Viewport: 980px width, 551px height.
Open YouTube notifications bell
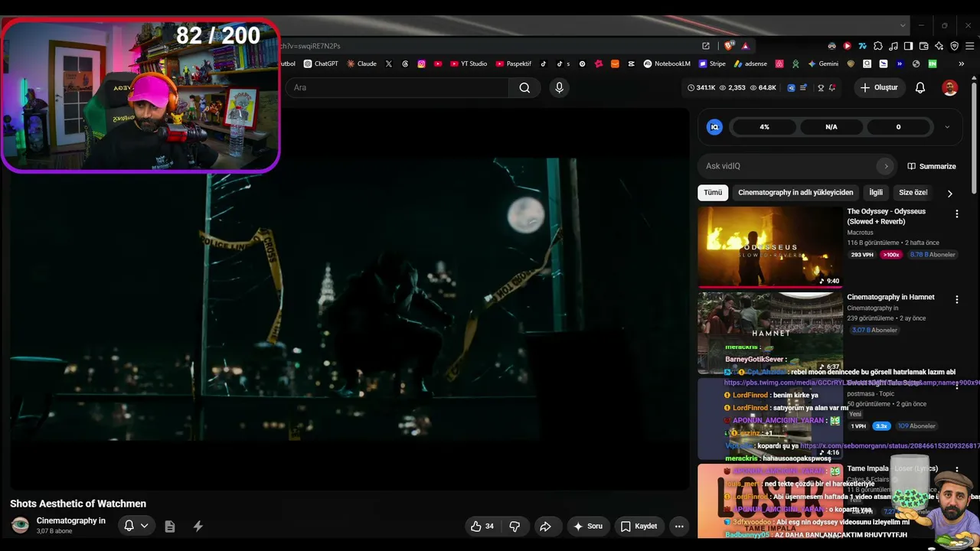tap(920, 87)
